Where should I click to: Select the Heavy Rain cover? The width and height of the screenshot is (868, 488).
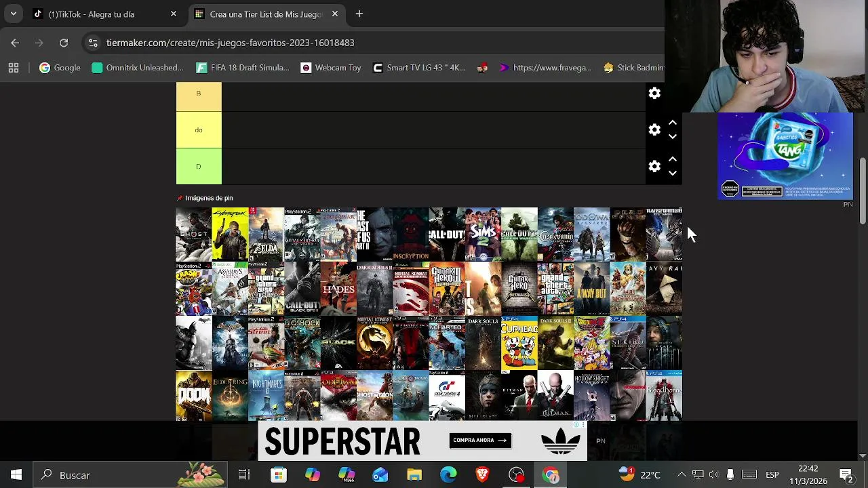[664, 289]
